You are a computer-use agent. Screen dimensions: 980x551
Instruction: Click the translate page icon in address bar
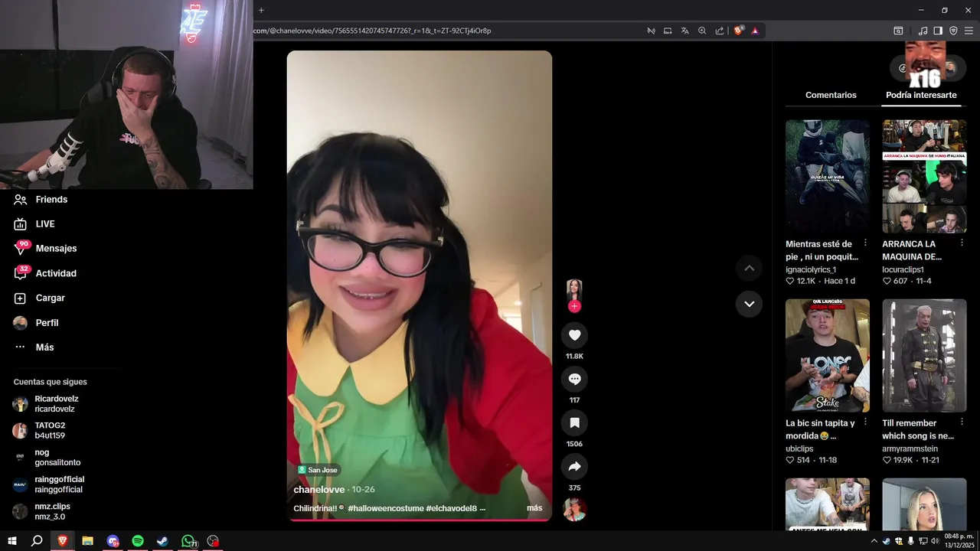pos(684,31)
